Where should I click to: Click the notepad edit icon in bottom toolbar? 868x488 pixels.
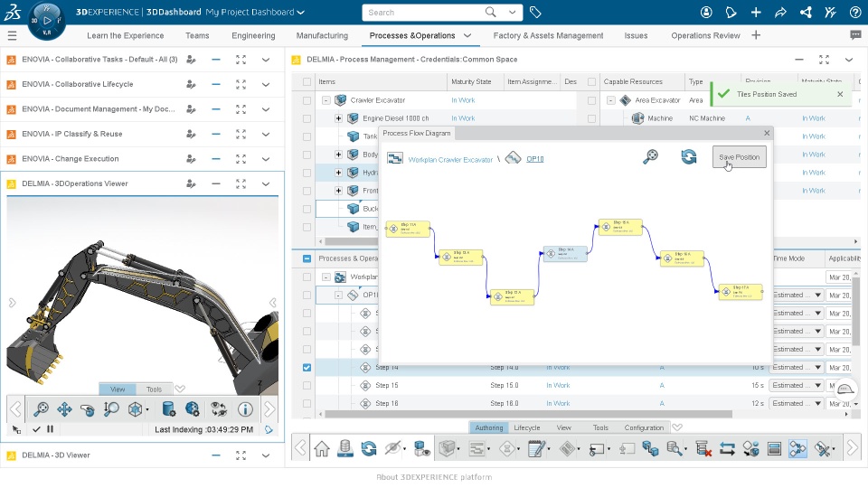(536, 448)
